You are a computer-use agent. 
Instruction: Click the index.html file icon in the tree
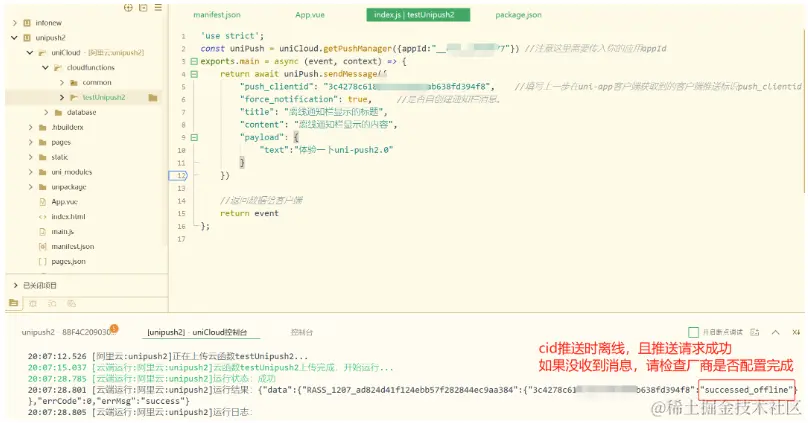tap(43, 217)
